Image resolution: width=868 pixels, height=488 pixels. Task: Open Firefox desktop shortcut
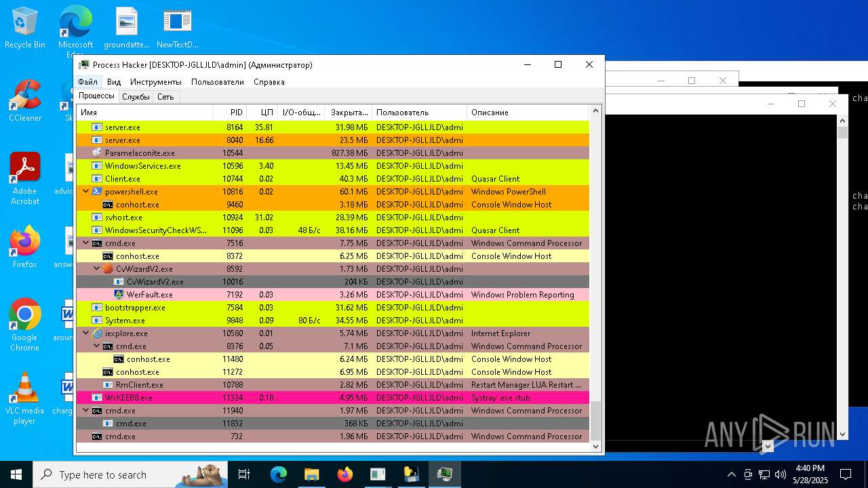25,247
